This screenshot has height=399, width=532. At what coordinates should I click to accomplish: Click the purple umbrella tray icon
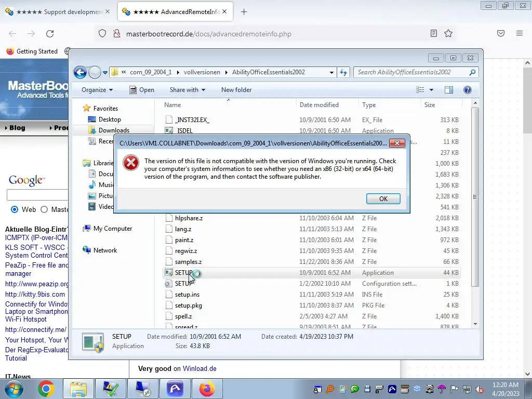coord(442,389)
